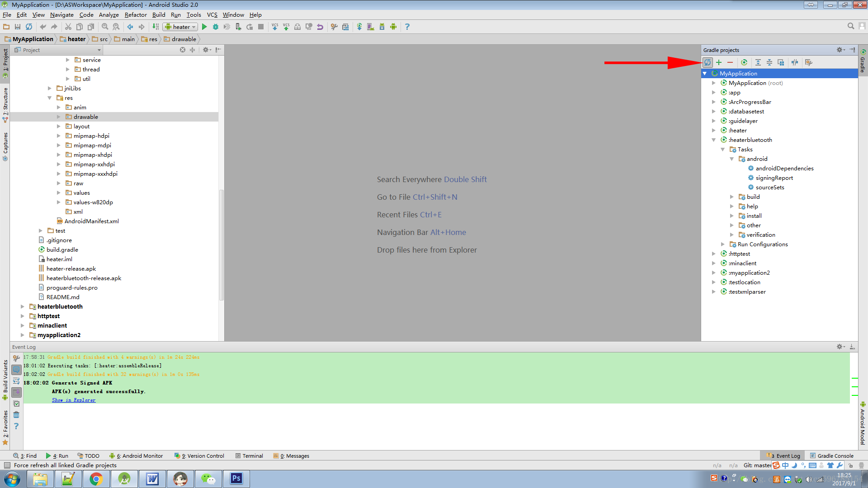Toggle Use Soft Wraps icon in Event Log

[x=16, y=381]
